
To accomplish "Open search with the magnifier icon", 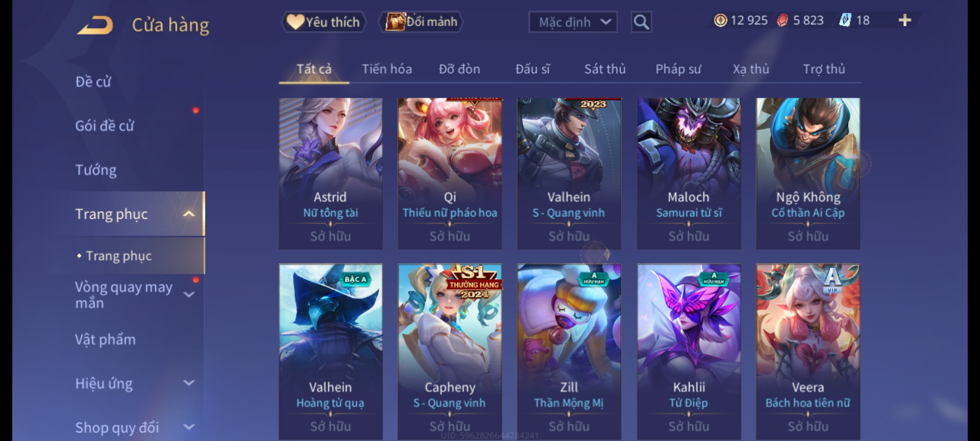I will pos(641,22).
